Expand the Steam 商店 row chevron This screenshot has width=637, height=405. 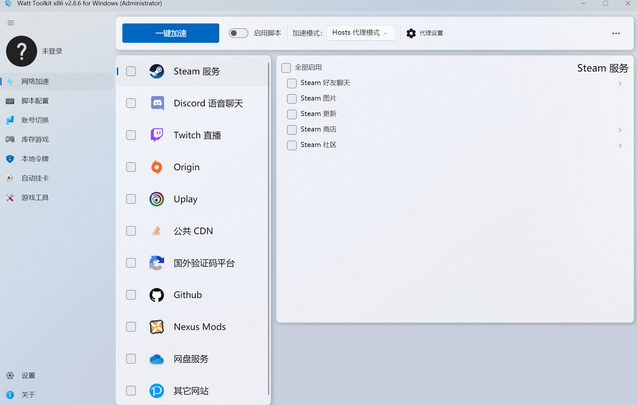point(620,130)
